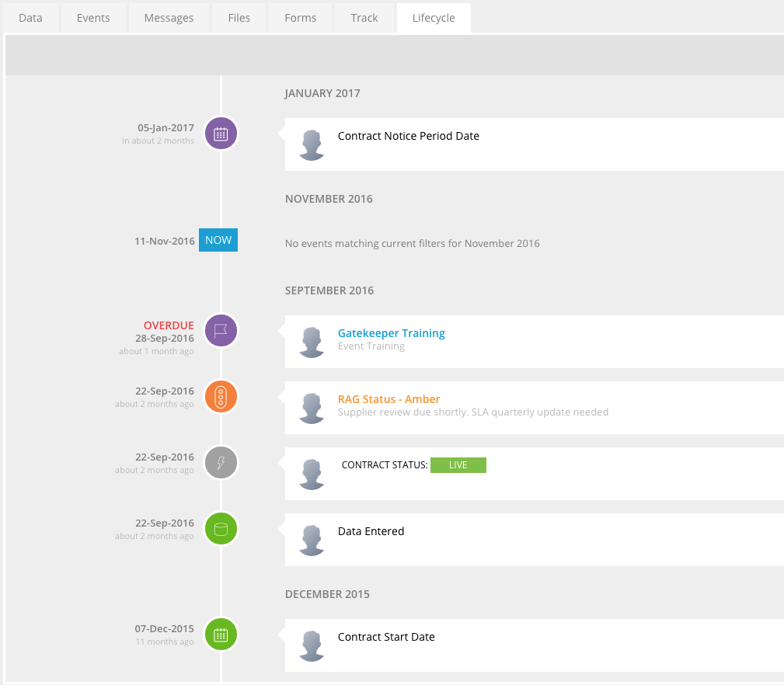
Task: Click the SEPTEMBER 2016 month heading
Action: click(329, 290)
